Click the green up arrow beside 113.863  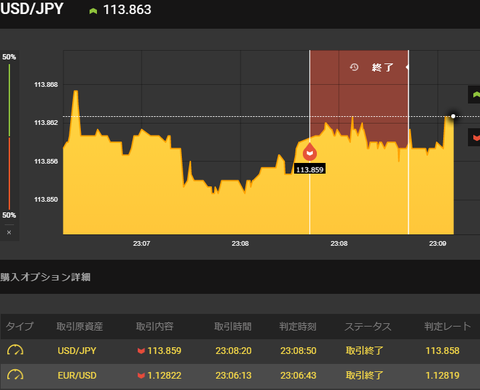[x=93, y=11]
